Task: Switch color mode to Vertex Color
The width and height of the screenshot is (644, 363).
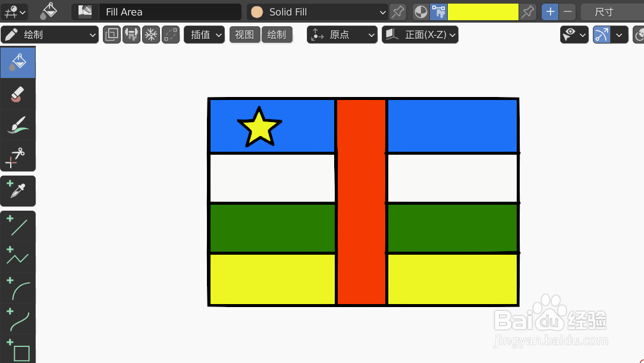Action: tap(439, 12)
